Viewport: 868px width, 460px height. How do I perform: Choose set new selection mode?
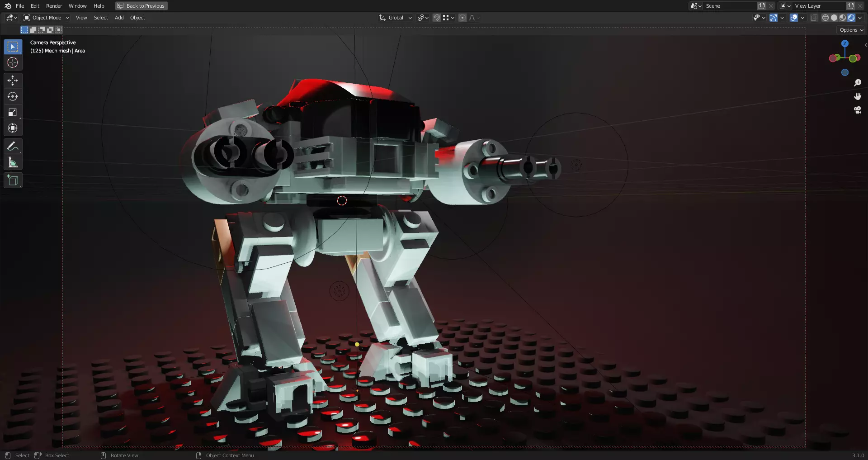pos(24,30)
